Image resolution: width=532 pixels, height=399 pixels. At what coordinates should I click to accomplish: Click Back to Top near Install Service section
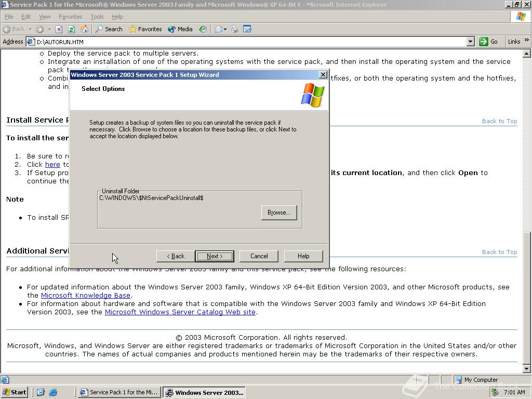click(x=499, y=121)
